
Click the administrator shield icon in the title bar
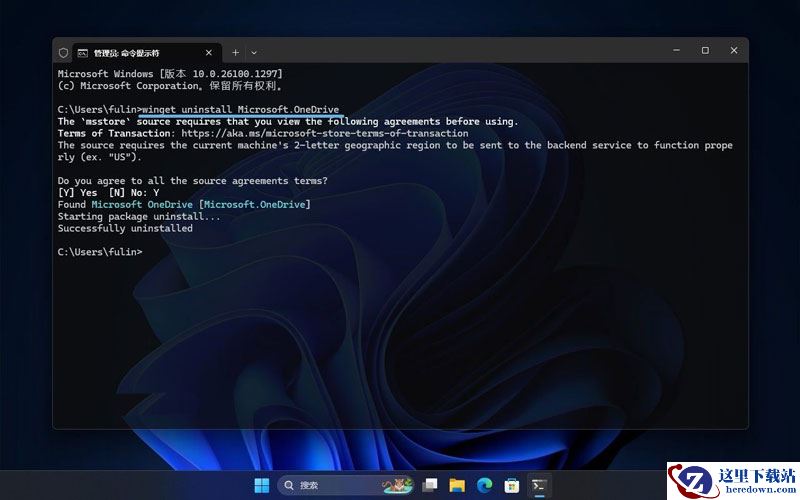tap(63, 53)
